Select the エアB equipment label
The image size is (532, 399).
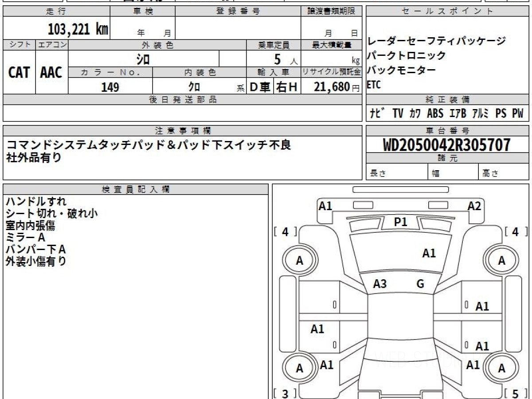pos(458,113)
